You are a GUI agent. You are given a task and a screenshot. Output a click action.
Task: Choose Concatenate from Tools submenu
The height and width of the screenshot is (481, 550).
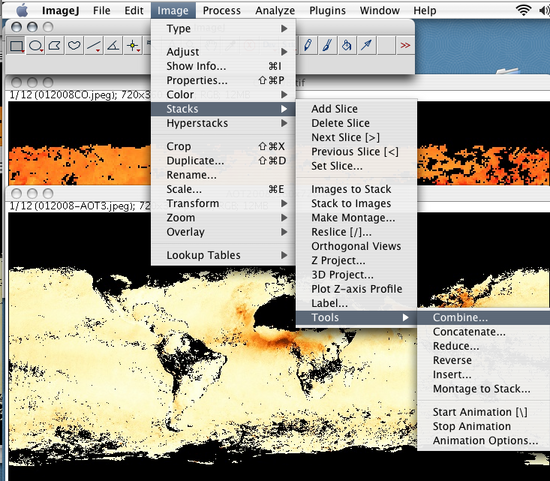coord(484,332)
